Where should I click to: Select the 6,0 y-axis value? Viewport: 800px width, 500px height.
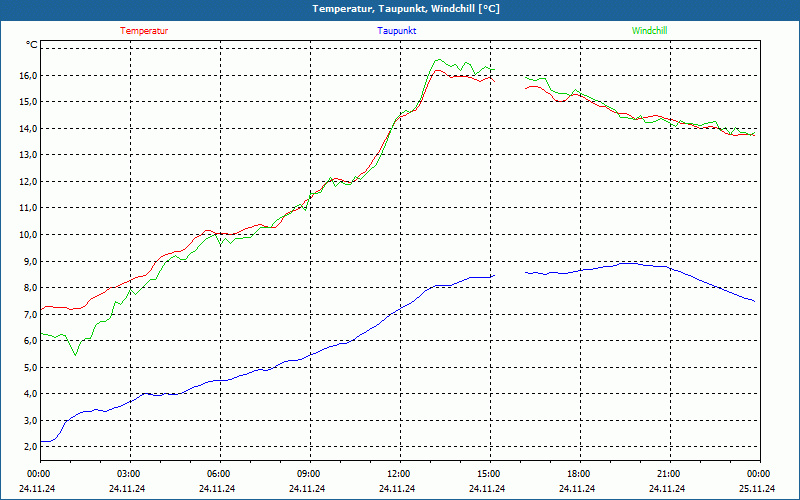pos(31,341)
